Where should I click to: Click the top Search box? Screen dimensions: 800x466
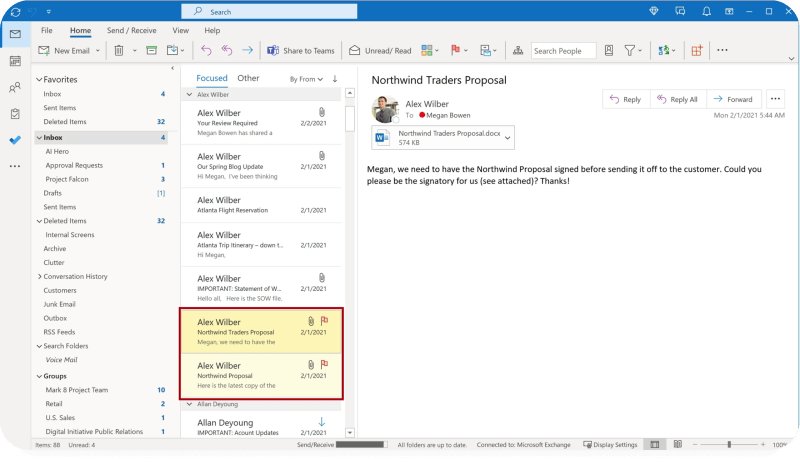pos(269,11)
